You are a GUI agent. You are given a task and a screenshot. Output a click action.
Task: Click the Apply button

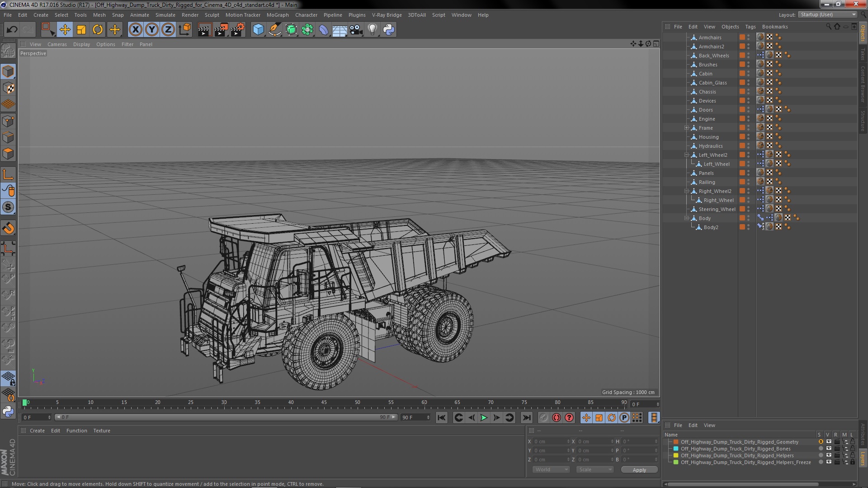[x=639, y=470]
